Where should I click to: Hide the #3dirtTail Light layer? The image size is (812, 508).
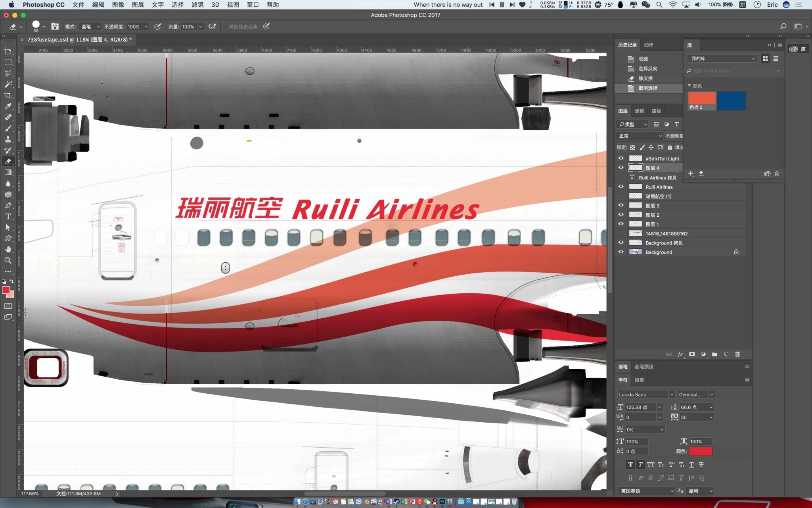pyautogui.click(x=621, y=158)
